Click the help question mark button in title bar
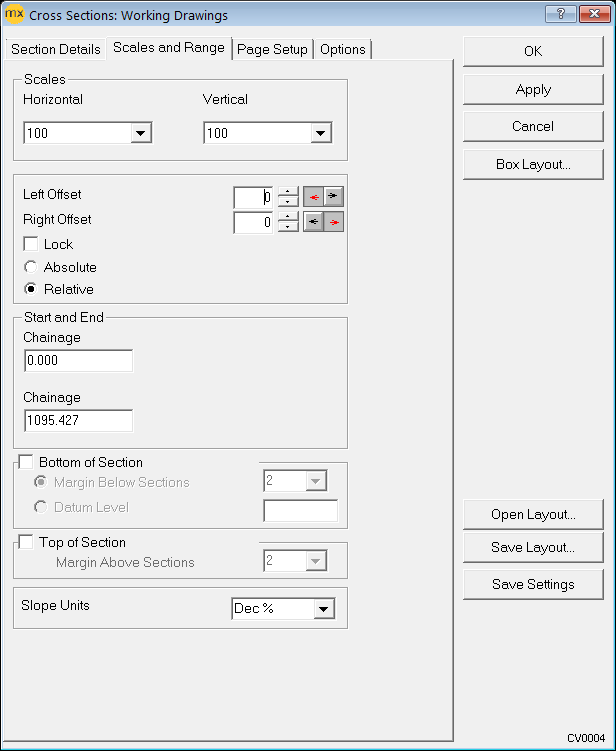 (559, 15)
